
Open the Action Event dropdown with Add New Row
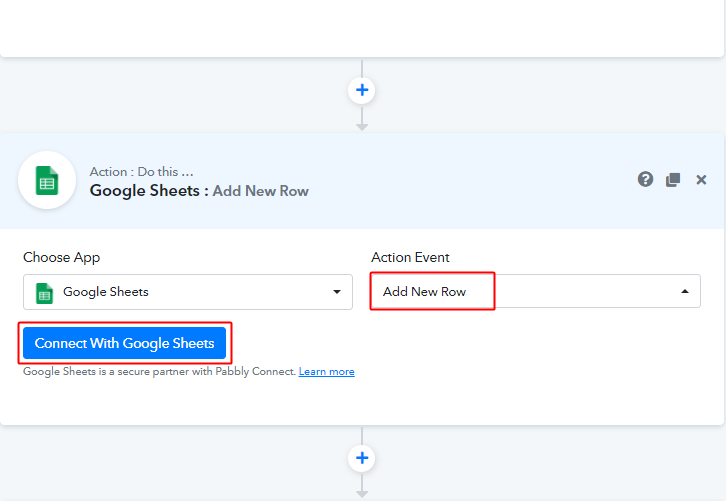[x=536, y=291]
